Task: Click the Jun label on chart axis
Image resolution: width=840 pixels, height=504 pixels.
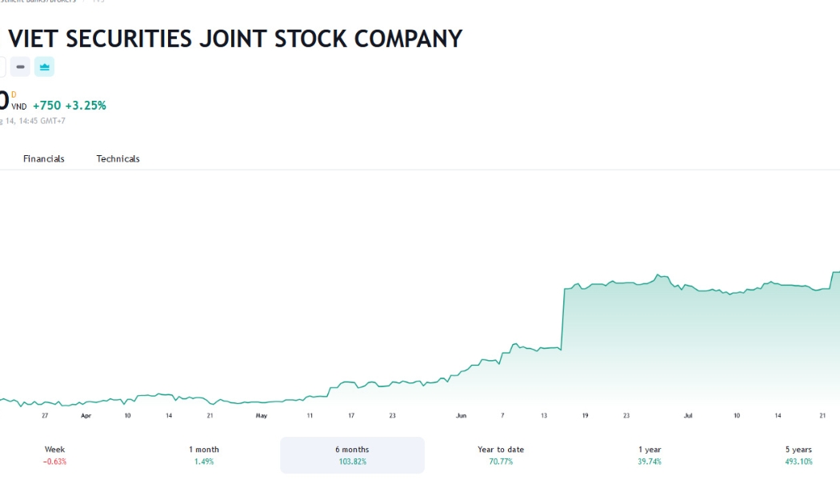Action: (x=462, y=416)
